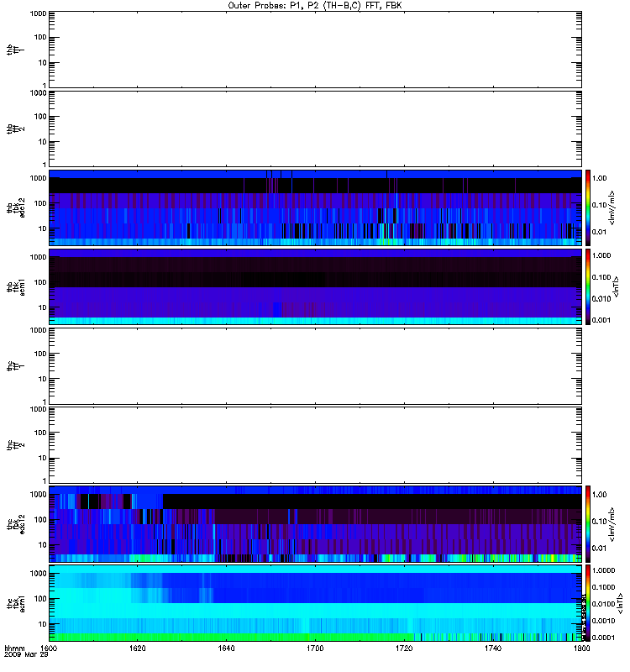Click the 1620 time axis label
The image size is (630, 672).
(x=137, y=648)
